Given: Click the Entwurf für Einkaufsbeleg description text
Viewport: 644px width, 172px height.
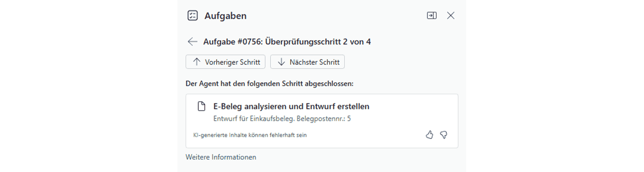Looking at the screenshot, I should tap(282, 119).
